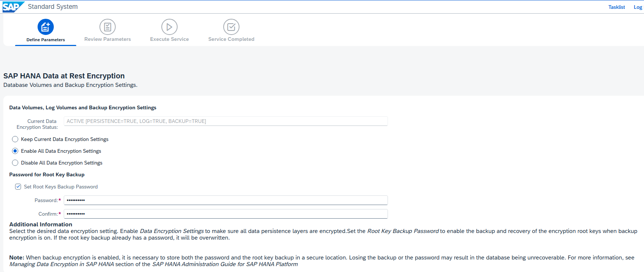The width and height of the screenshot is (644, 272).
Task: Click the 'Password:' field label
Action: (46, 200)
